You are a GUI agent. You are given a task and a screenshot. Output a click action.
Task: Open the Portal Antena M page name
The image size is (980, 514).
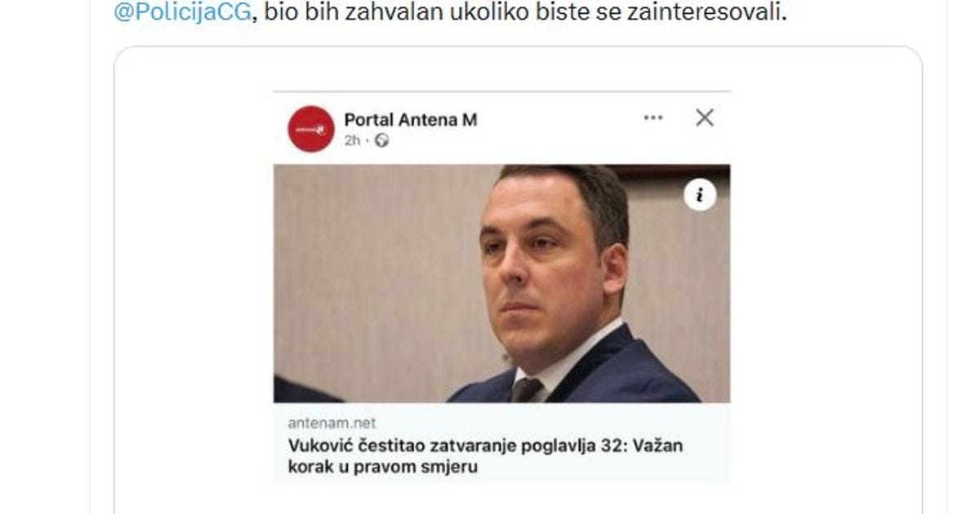click(411, 120)
